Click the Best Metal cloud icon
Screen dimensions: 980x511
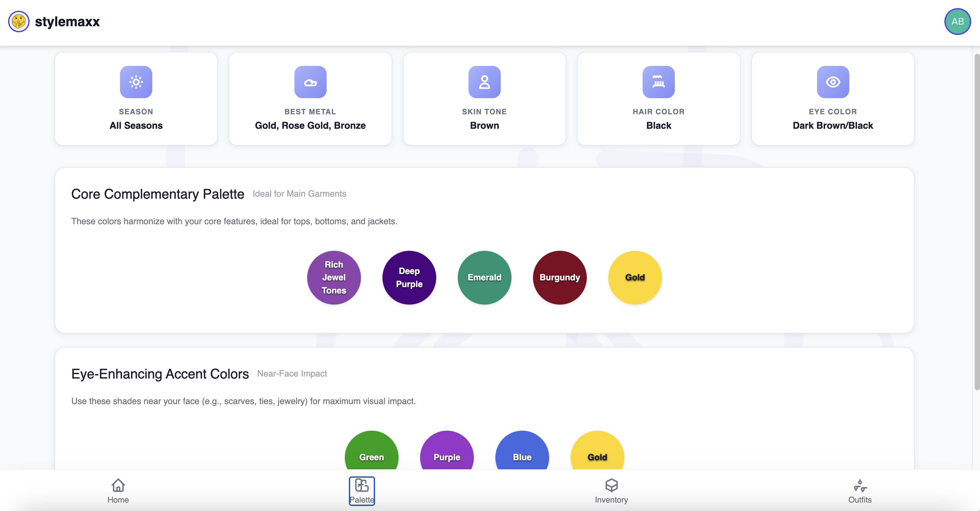[x=310, y=82]
